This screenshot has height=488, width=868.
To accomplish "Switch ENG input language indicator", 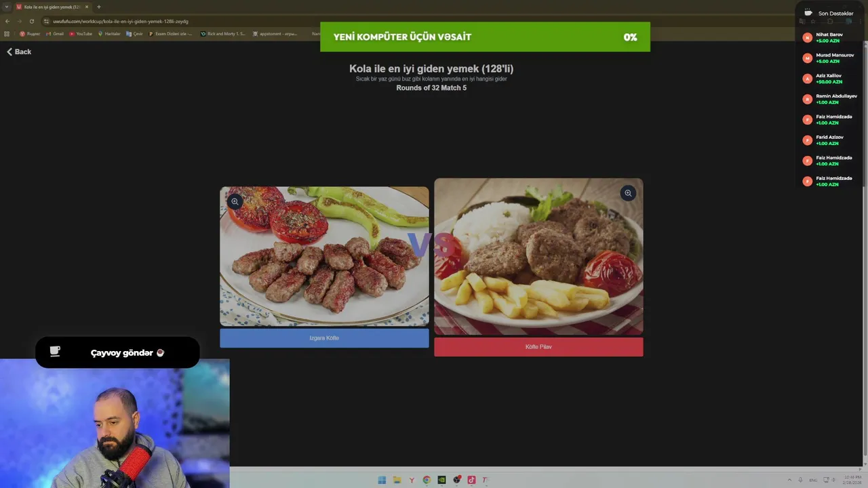I will tap(813, 480).
